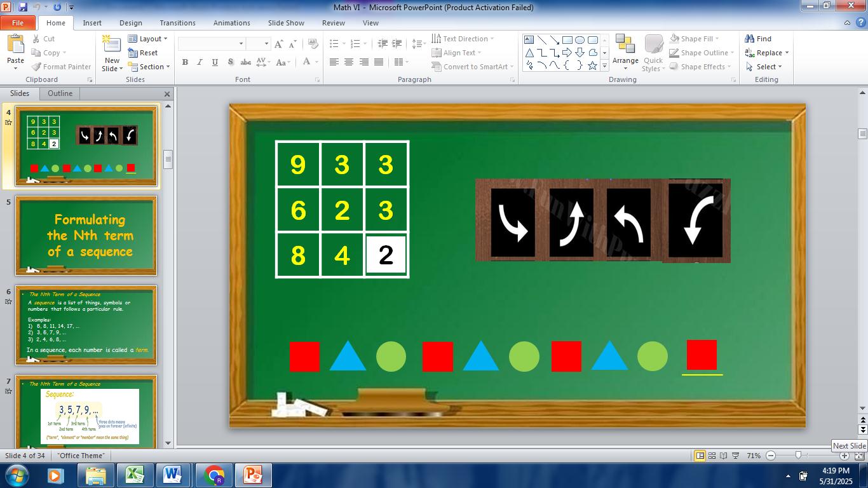Expand the Layout dropdown
Screen dimensions: 868x488
[x=147, y=39]
